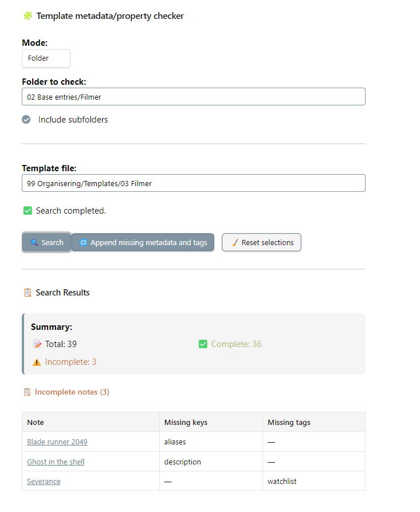Click the Folder to check input field
The width and height of the screenshot is (420, 512).
pyautogui.click(x=194, y=97)
